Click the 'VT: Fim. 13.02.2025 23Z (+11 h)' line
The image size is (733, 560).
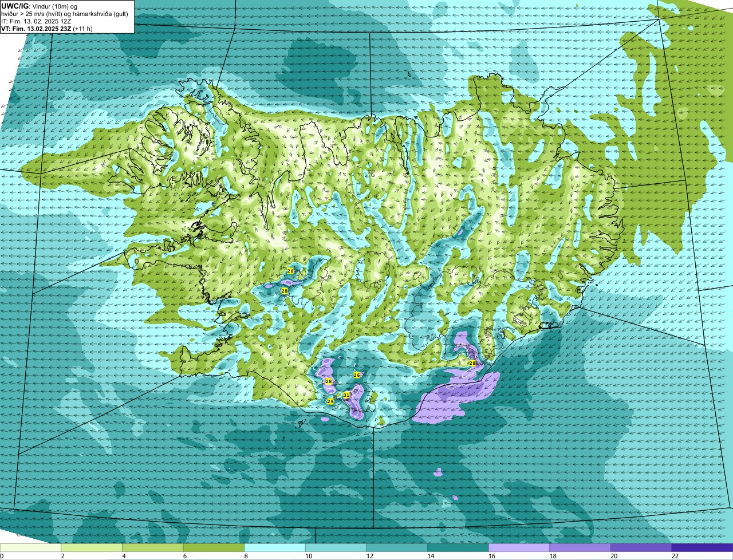pyautogui.click(x=47, y=29)
